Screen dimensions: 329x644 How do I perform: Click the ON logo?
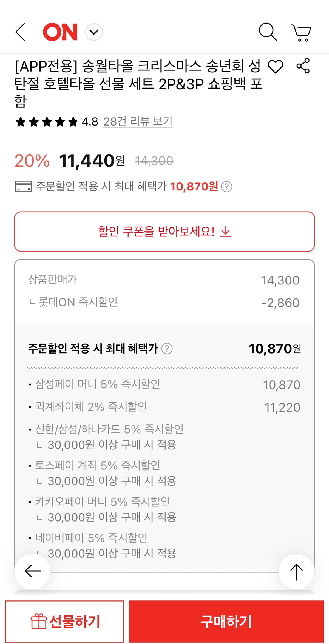coord(60,32)
